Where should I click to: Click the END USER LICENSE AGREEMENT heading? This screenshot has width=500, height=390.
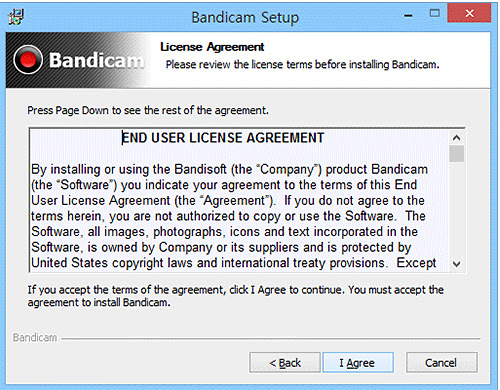point(223,138)
